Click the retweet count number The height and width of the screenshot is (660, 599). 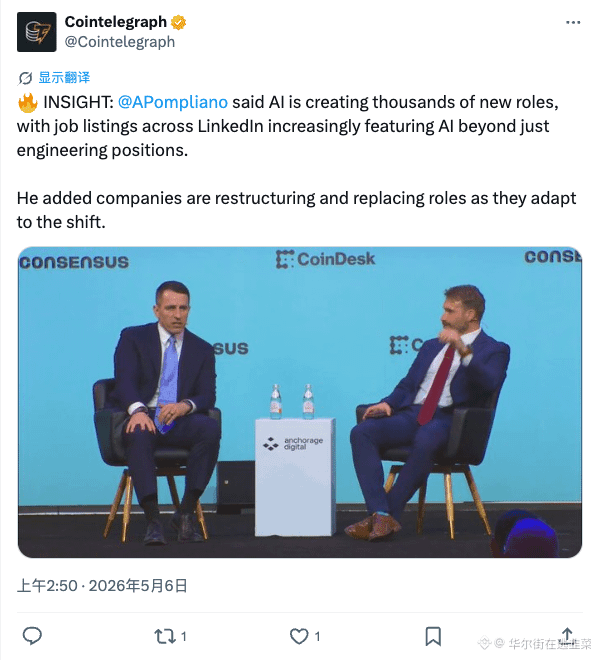pos(184,636)
